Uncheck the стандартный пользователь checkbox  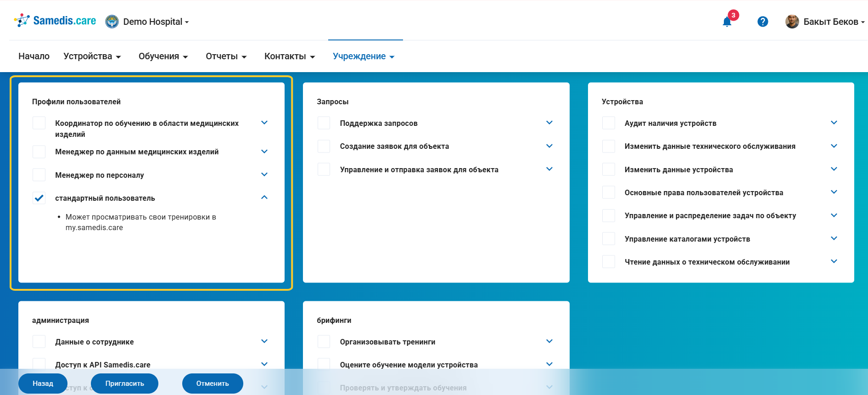tap(39, 198)
